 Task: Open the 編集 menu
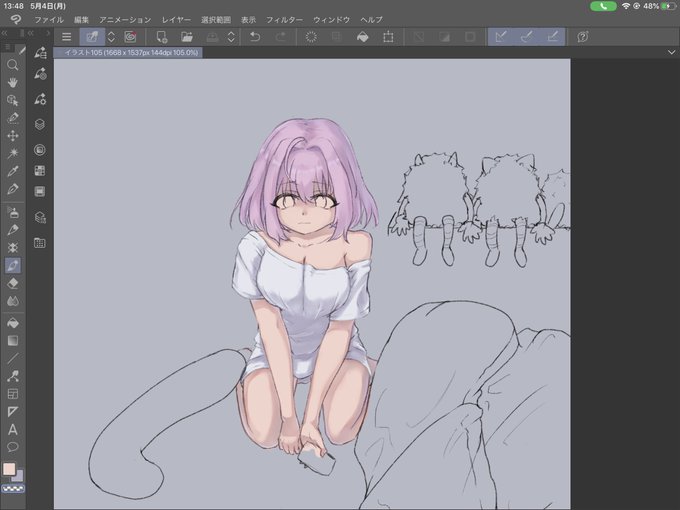(81, 20)
